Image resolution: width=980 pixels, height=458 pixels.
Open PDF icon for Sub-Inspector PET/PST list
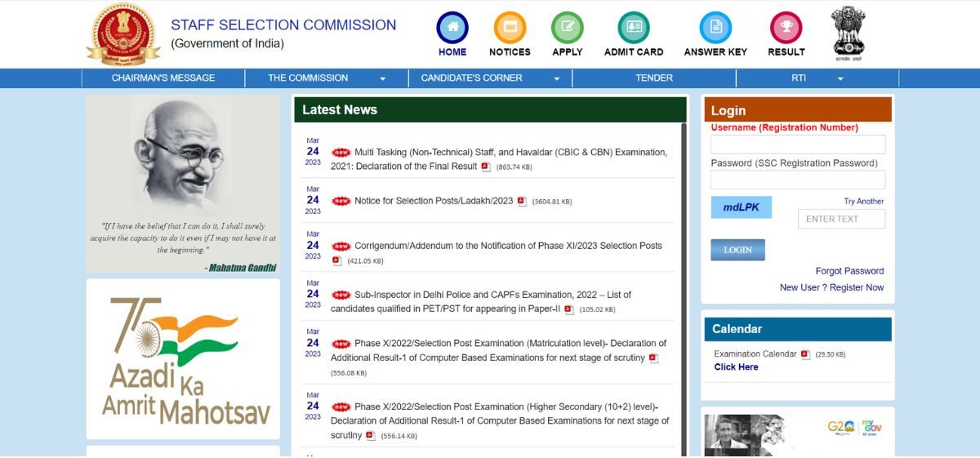pyautogui.click(x=568, y=309)
